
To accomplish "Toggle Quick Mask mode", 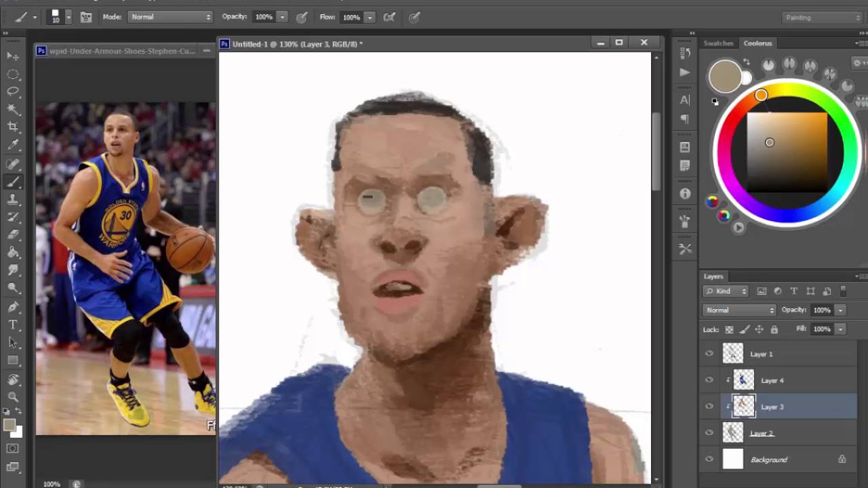I will (x=13, y=448).
